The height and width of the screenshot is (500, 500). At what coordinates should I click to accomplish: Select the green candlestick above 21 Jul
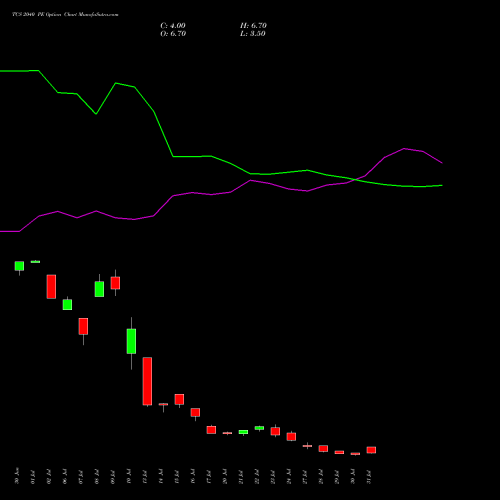(x=243, y=432)
